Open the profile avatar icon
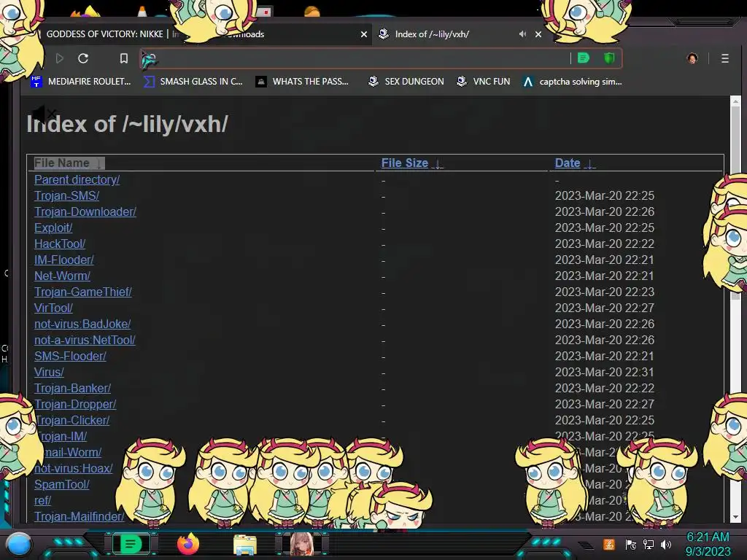Image resolution: width=747 pixels, height=560 pixels. [692, 58]
